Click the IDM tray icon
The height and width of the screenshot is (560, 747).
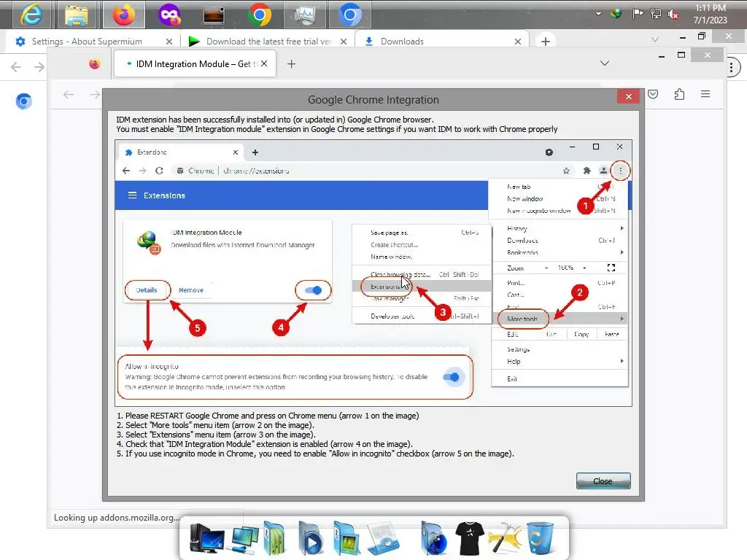coord(616,13)
